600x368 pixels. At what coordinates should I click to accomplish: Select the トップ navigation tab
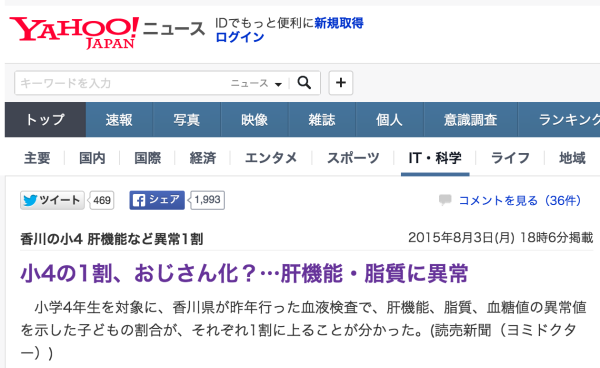tap(45, 120)
